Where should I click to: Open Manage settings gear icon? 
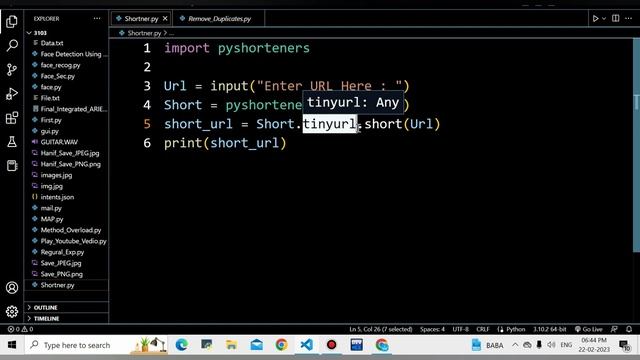(12, 312)
